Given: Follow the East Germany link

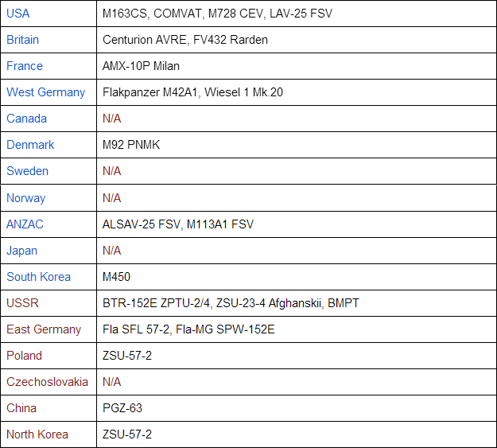Looking at the screenshot, I should [44, 329].
